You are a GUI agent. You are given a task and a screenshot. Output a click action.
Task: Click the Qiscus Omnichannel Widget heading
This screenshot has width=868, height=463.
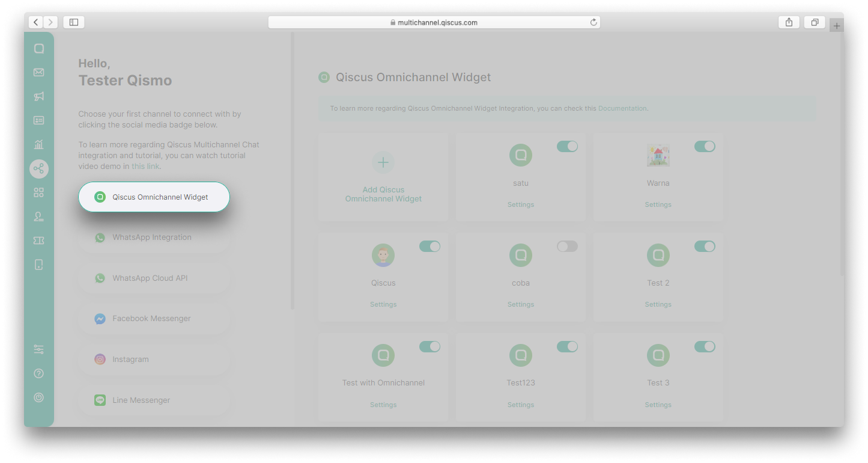point(413,77)
